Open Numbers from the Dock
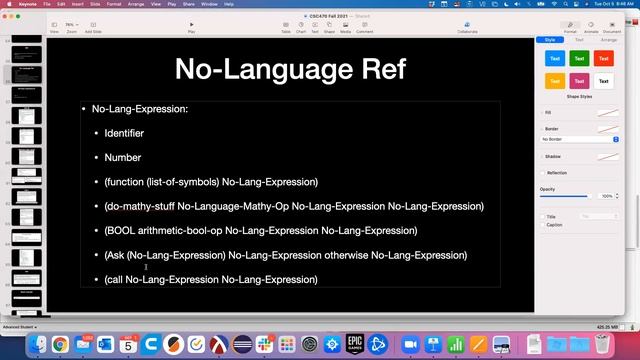The width and height of the screenshot is (640, 360). [x=456, y=345]
